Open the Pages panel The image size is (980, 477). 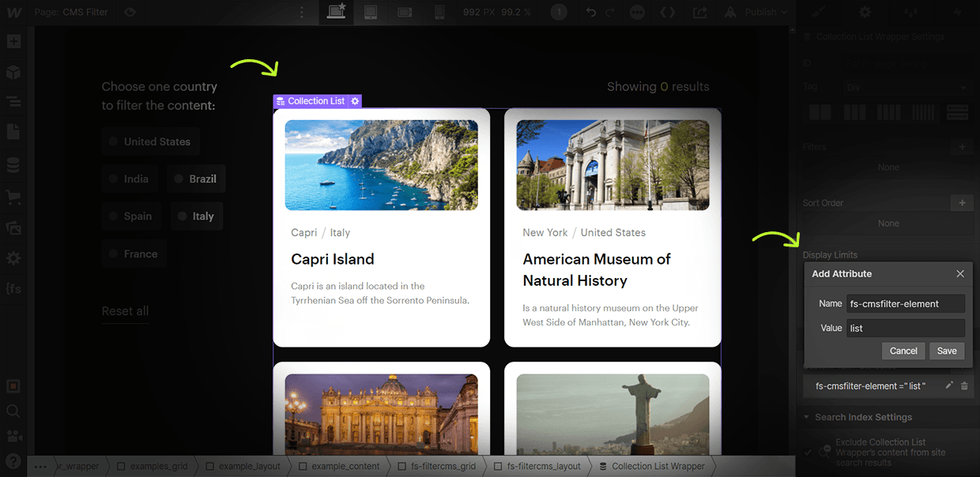pyautogui.click(x=13, y=131)
